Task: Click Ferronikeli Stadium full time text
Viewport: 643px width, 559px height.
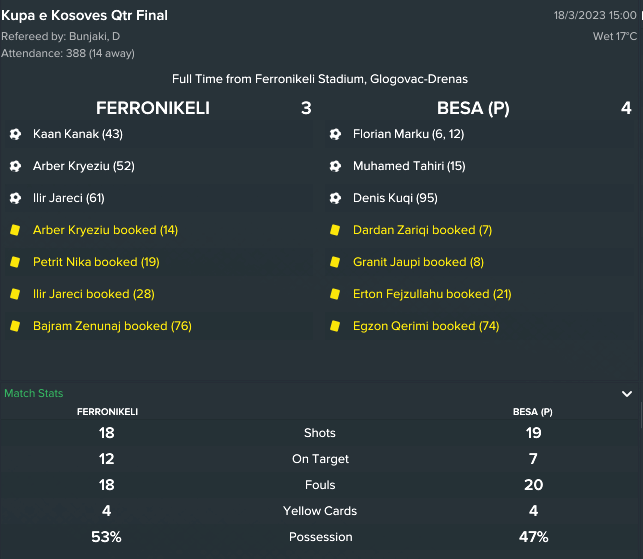Action: click(x=320, y=79)
